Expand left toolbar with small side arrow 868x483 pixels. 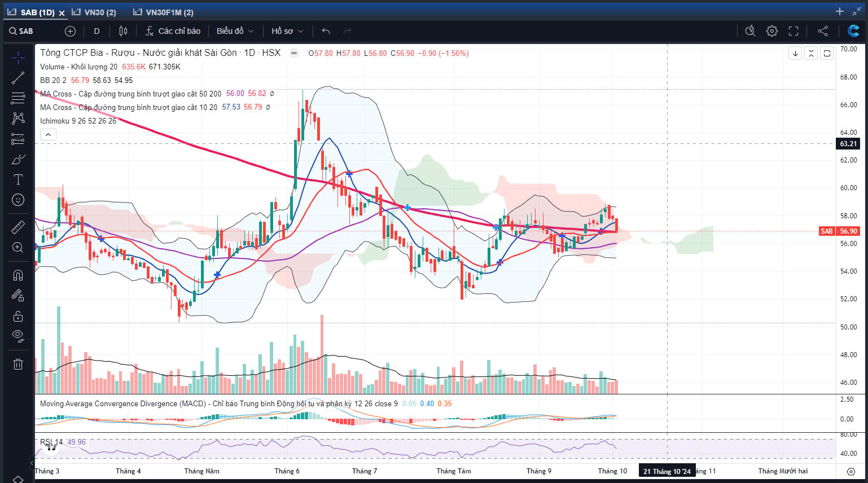(32, 463)
